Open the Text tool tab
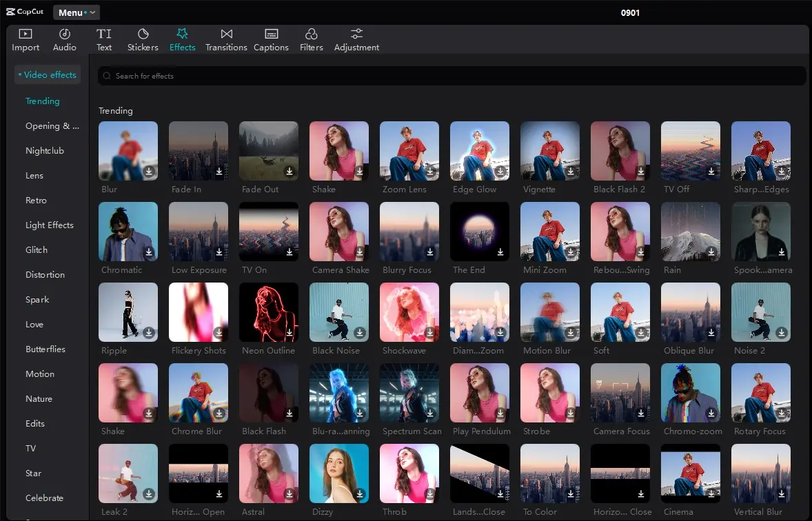The width and height of the screenshot is (812, 521). point(104,40)
